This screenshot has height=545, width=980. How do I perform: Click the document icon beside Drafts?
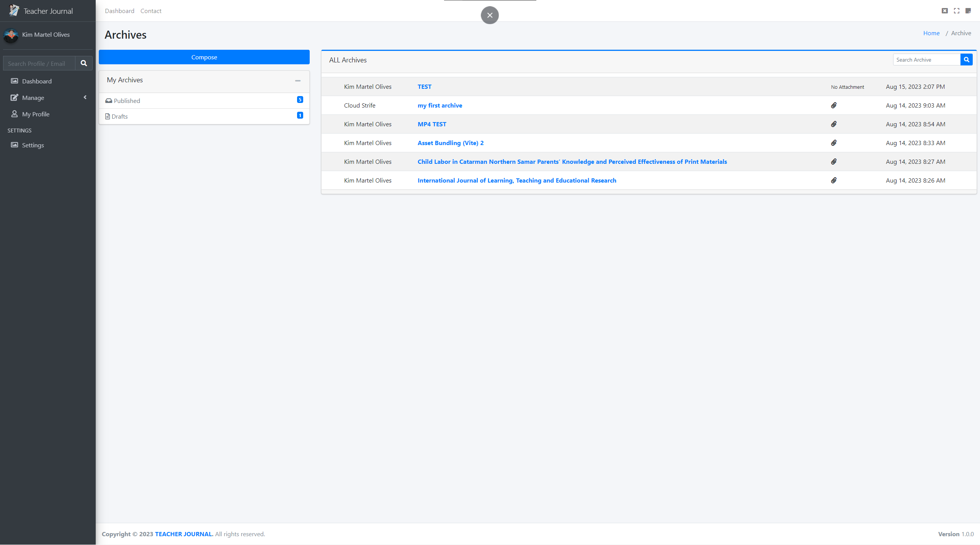pos(108,116)
